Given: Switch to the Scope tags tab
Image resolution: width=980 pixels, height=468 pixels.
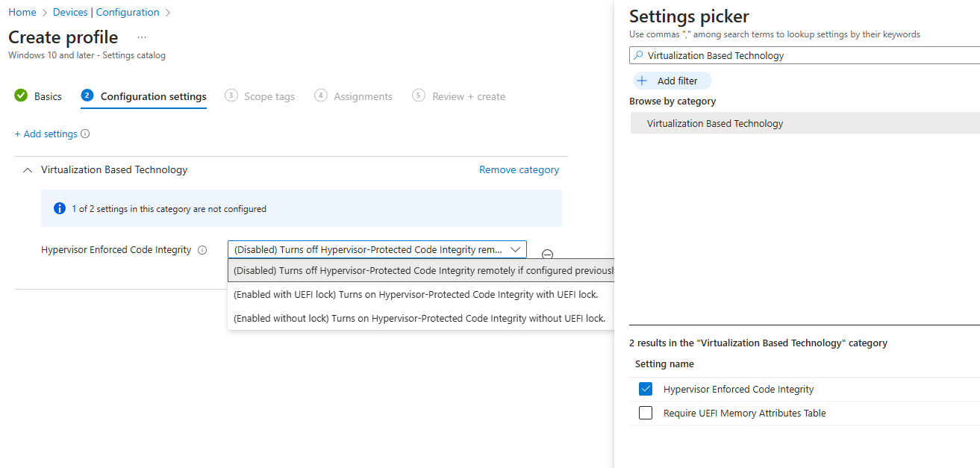Looking at the screenshot, I should 269,96.
